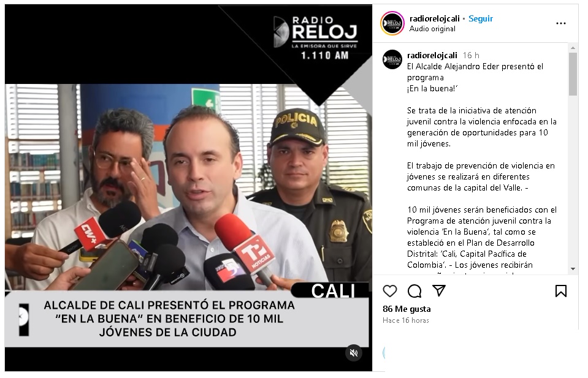Unmute the video with the speaker icon
This screenshot has height=378, width=588.
pyautogui.click(x=354, y=353)
